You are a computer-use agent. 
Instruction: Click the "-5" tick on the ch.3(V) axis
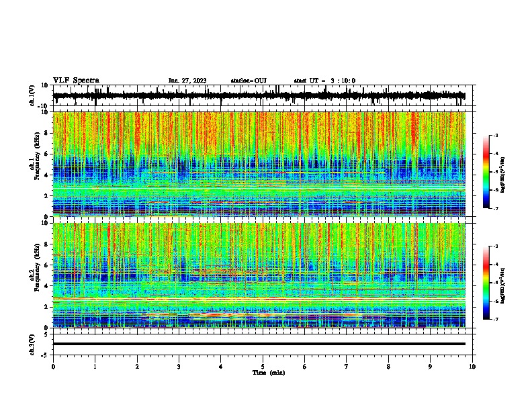[46, 355]
